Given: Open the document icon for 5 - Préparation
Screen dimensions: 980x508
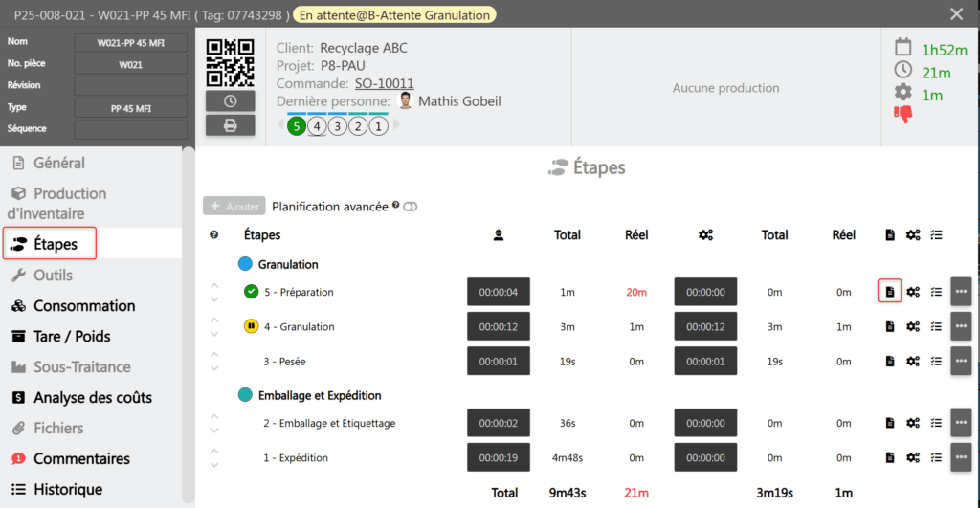Looking at the screenshot, I should (889, 292).
